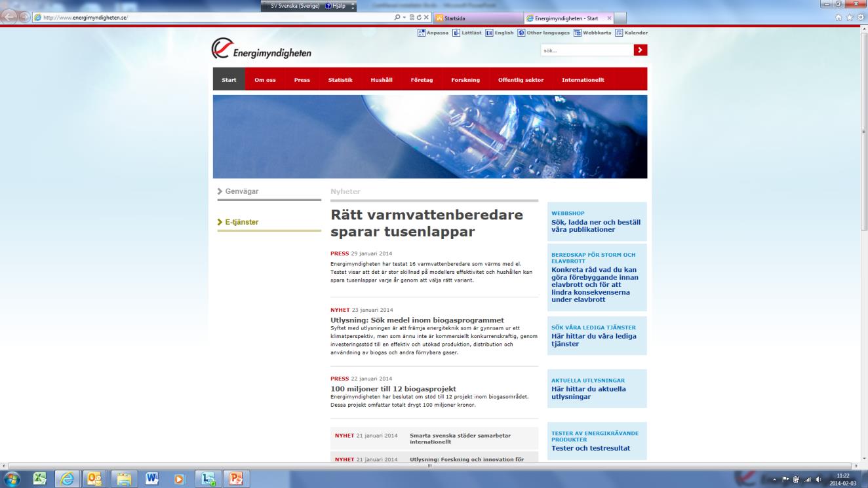
Task: Open the Press menu item
Action: [302, 80]
